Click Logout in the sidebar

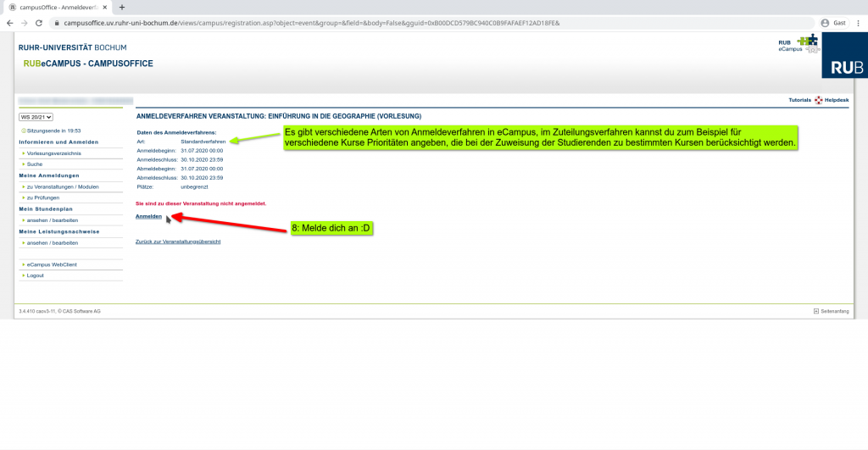(x=36, y=275)
